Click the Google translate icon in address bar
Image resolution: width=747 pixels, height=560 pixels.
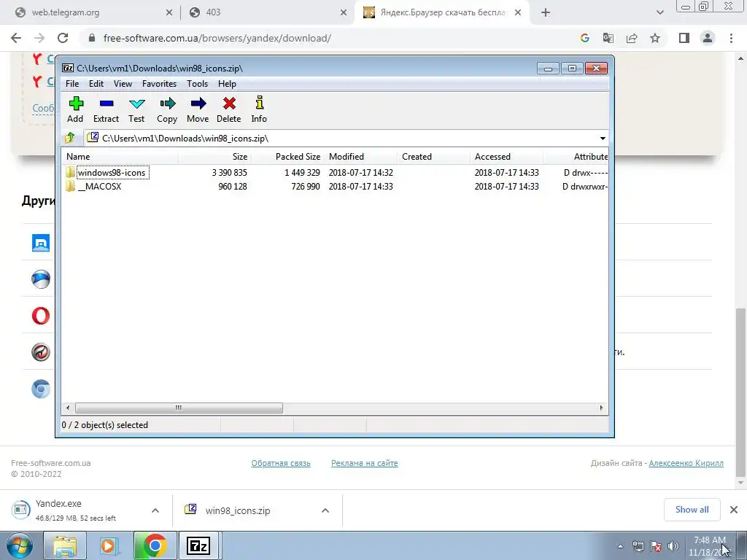(x=608, y=38)
